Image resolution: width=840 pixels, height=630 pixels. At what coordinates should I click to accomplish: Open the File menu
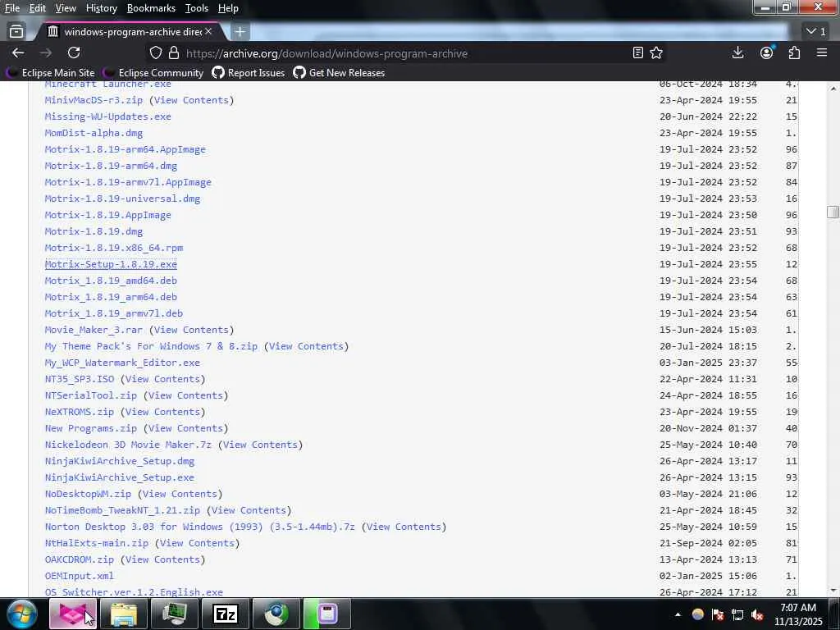12,8
